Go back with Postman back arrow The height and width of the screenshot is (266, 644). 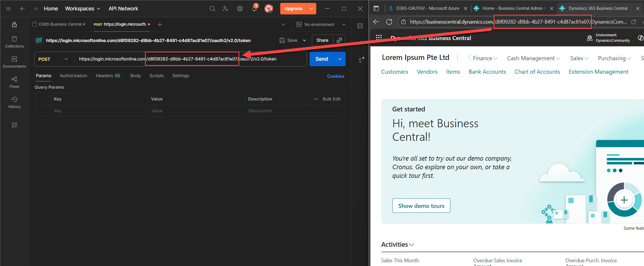click(x=22, y=9)
